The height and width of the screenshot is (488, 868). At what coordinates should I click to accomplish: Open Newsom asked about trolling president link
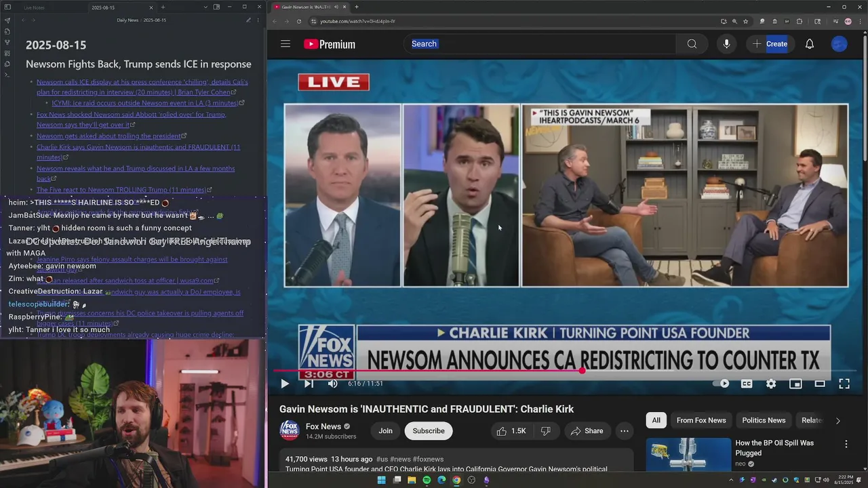(108, 136)
